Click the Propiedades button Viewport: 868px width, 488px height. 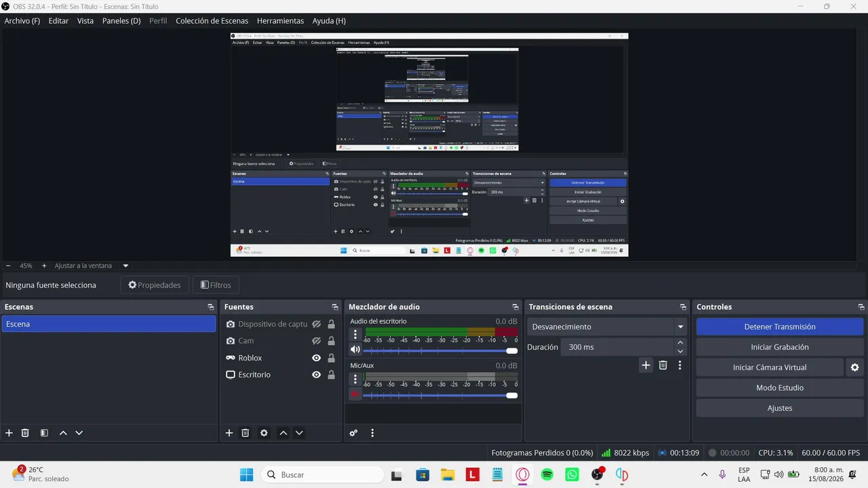coord(155,285)
